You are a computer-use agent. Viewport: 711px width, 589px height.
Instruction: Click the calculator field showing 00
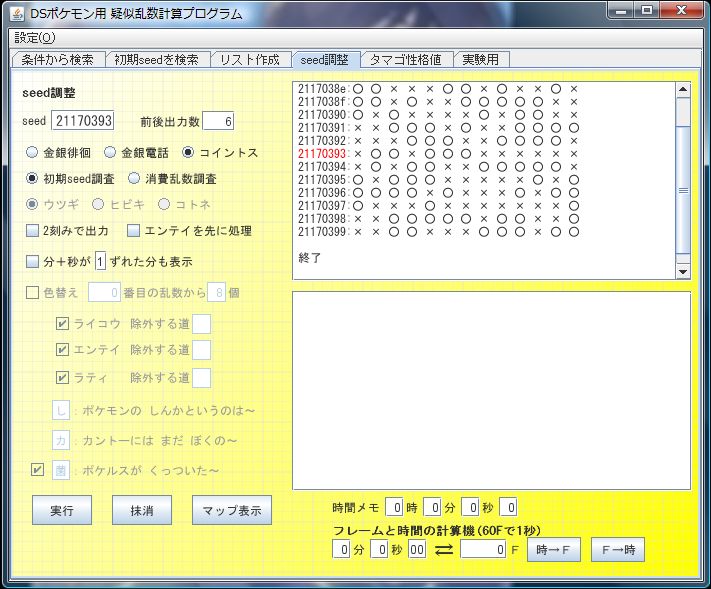point(417,550)
